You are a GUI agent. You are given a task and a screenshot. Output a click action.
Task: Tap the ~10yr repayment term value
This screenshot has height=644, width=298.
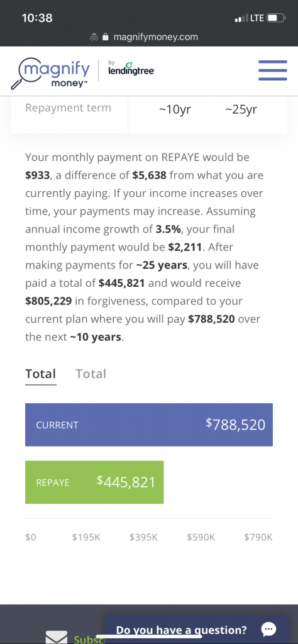[175, 109]
